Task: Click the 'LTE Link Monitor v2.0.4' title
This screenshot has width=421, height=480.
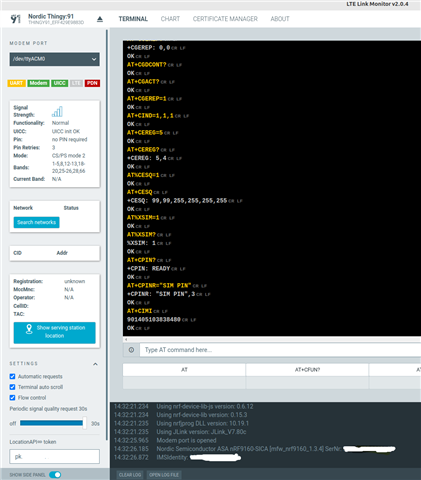Action: pos(377,4)
